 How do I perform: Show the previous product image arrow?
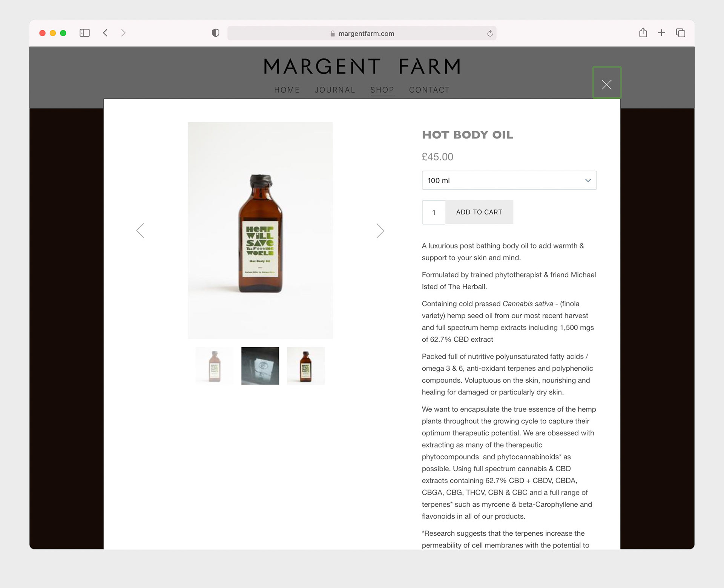pyautogui.click(x=140, y=231)
